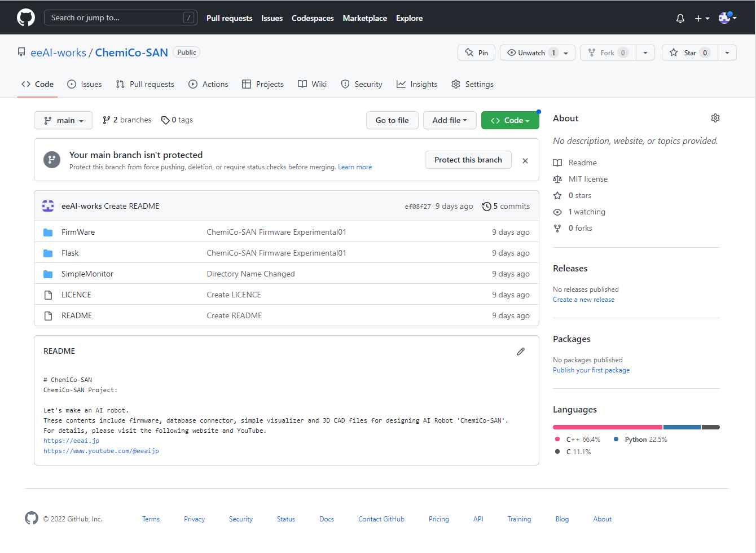Click the eeAI-works commit author avatar
The height and width of the screenshot is (553, 756).
tap(49, 206)
